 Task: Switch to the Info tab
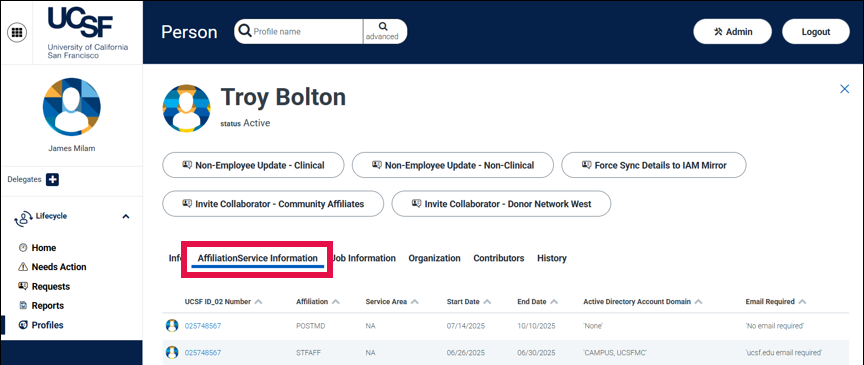pyautogui.click(x=175, y=258)
